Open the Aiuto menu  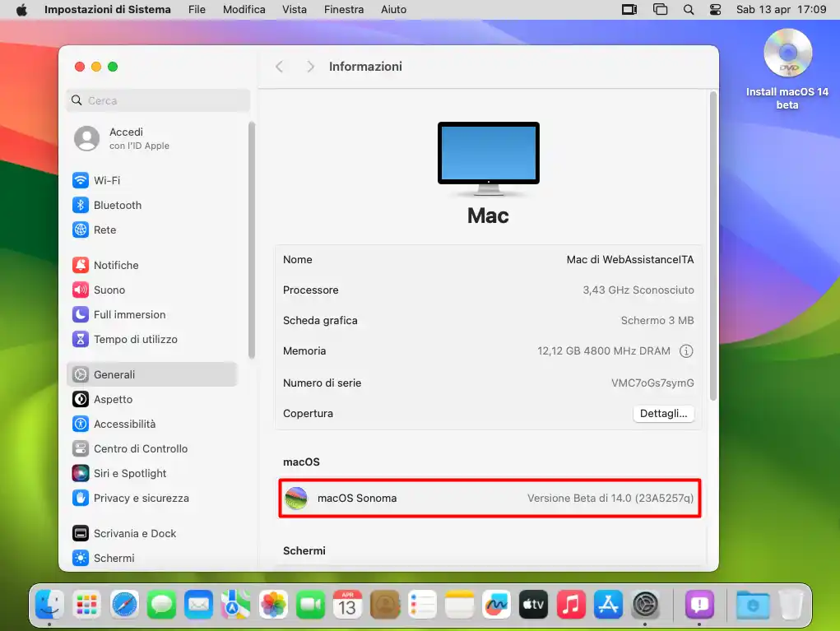tap(393, 10)
